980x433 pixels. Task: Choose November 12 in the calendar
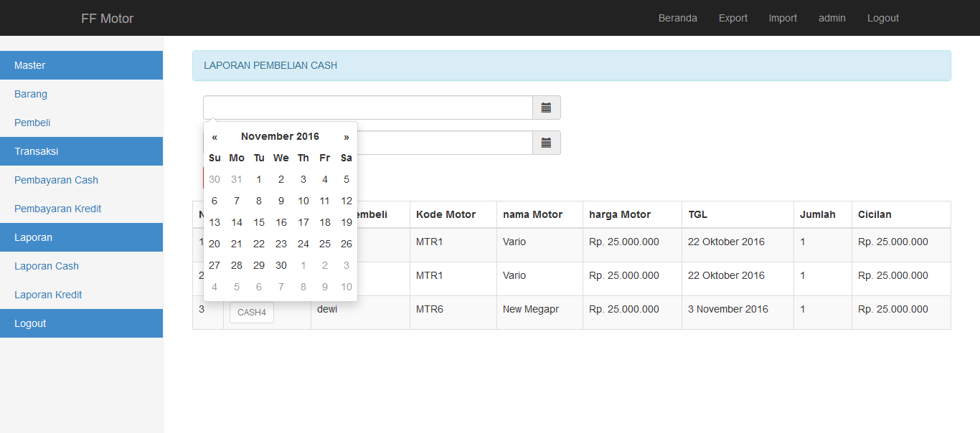347,201
